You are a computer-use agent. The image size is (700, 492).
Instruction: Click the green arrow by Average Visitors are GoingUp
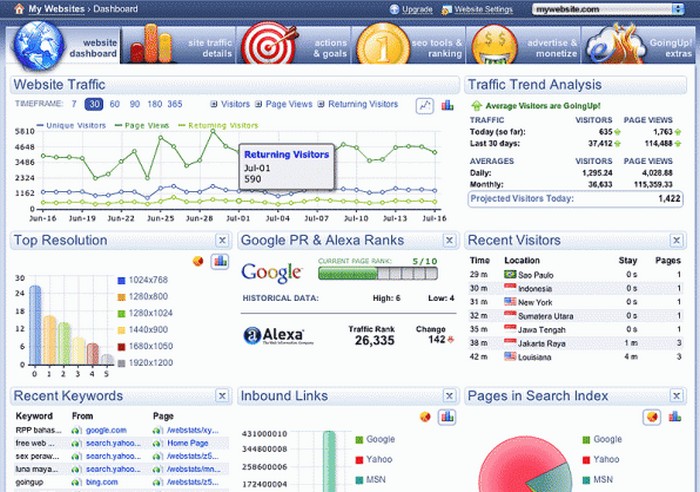click(476, 106)
